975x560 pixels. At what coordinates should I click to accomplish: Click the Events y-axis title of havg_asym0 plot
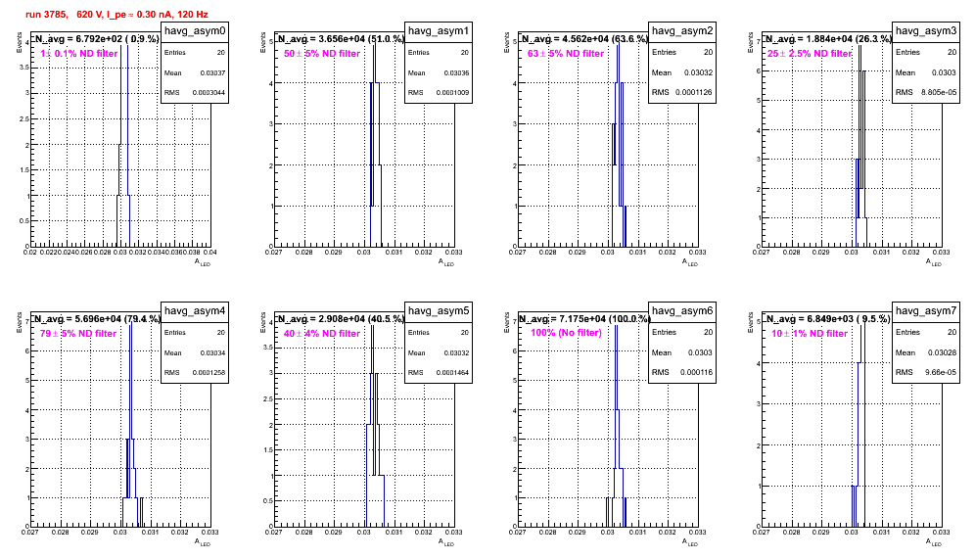20,42
